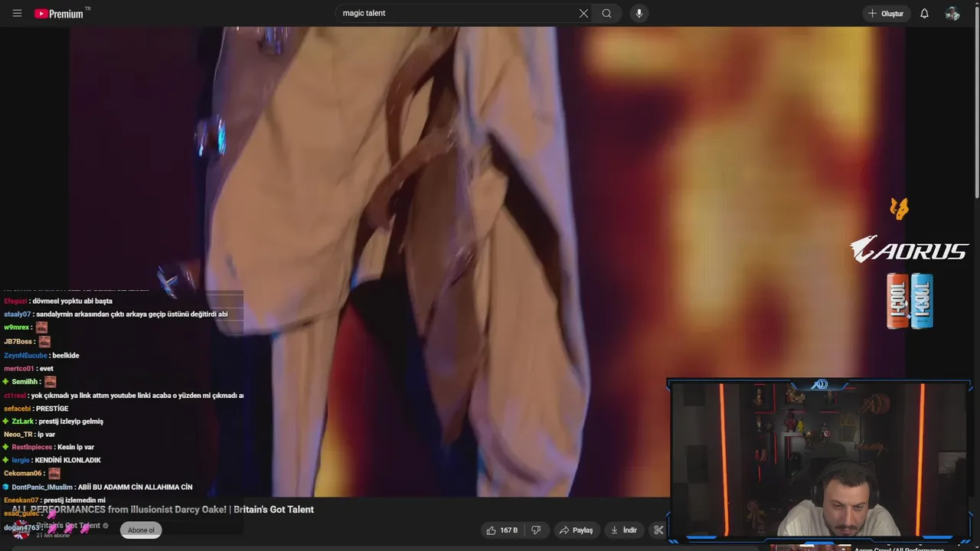Click chat message 'Kesin ip var'
This screenshot has height=551, width=980.
[x=76, y=447]
